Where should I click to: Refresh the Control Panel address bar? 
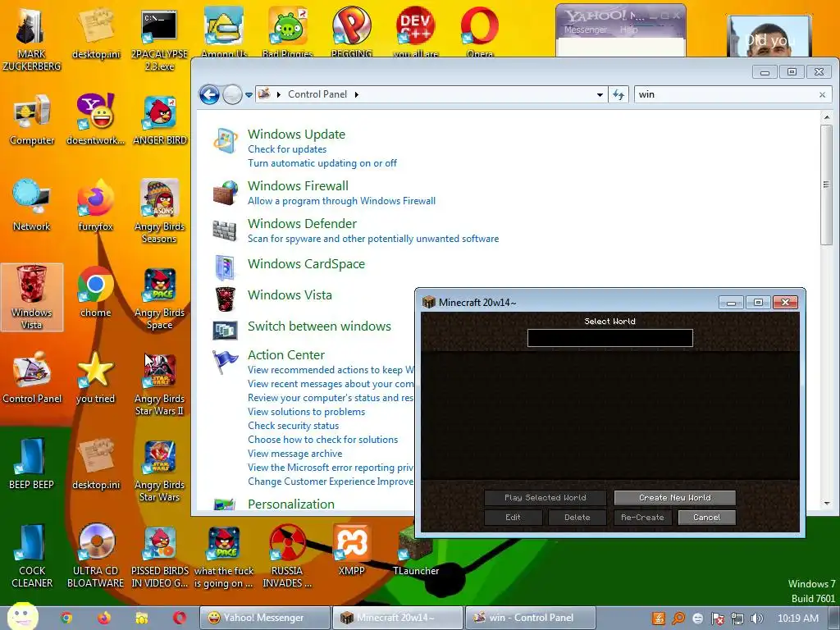tap(619, 95)
